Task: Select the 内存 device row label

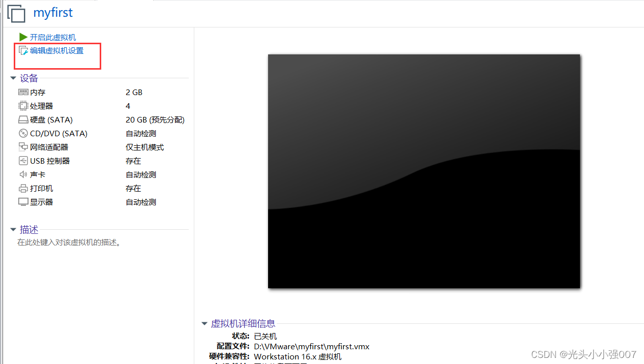Action: coord(38,92)
